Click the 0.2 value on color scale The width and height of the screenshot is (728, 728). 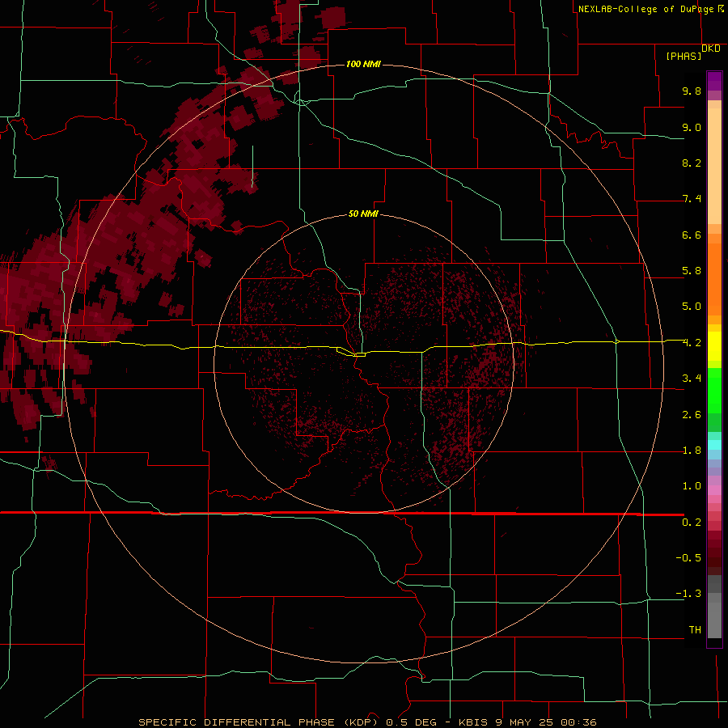tap(692, 523)
